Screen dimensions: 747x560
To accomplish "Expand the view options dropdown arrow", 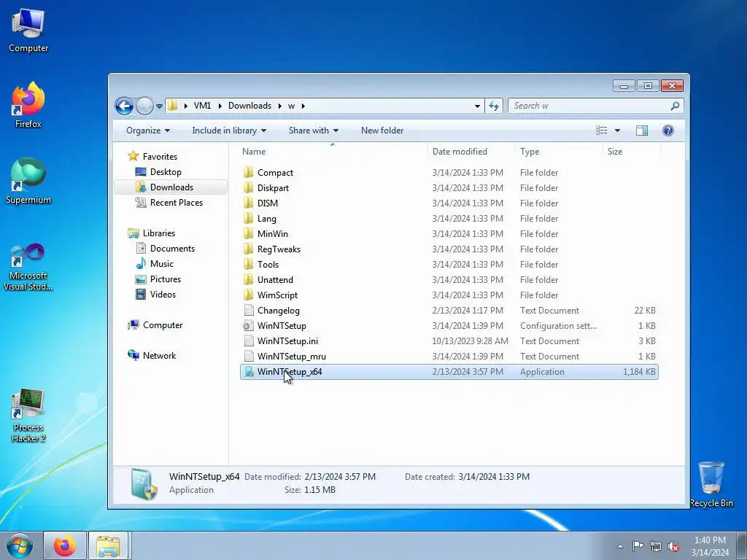I will click(617, 131).
